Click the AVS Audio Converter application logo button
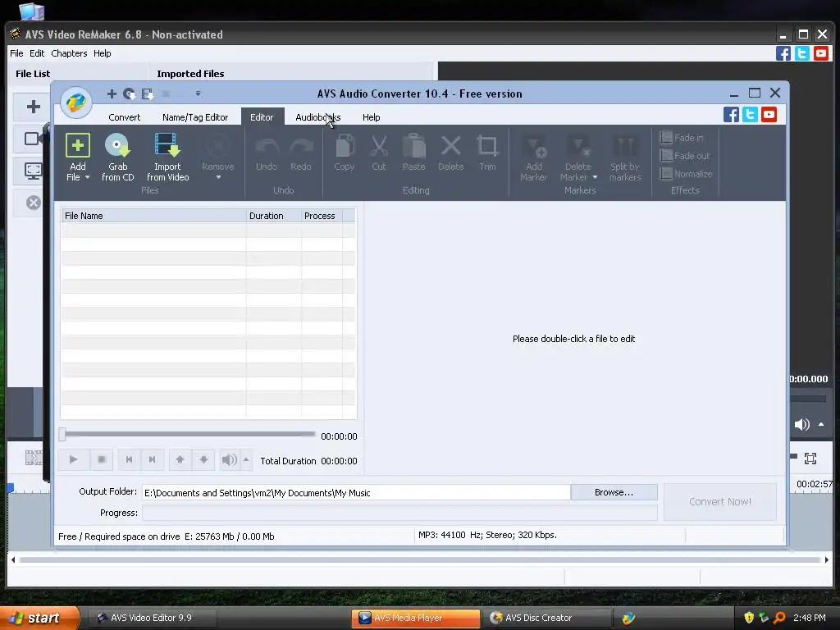The width and height of the screenshot is (840, 630). pos(76,102)
